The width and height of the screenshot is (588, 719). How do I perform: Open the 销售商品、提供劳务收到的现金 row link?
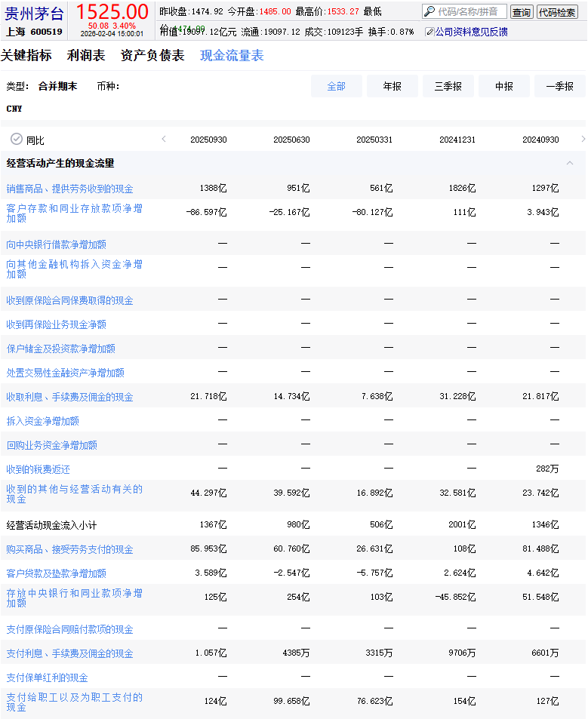pyautogui.click(x=70, y=189)
